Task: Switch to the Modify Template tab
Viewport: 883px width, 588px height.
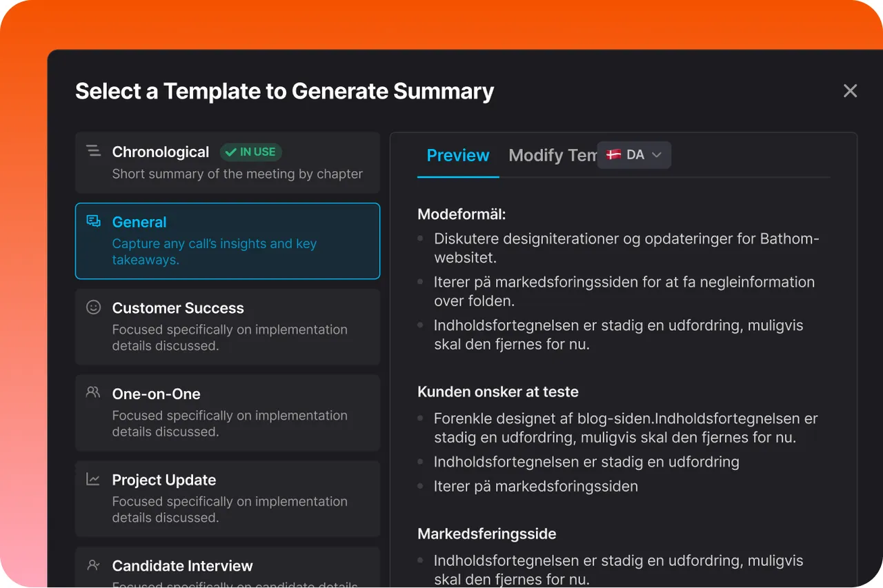Action: tap(553, 156)
